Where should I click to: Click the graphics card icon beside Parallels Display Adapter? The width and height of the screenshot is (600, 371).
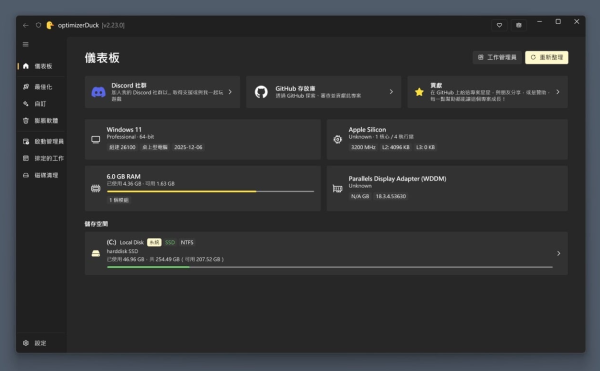338,188
